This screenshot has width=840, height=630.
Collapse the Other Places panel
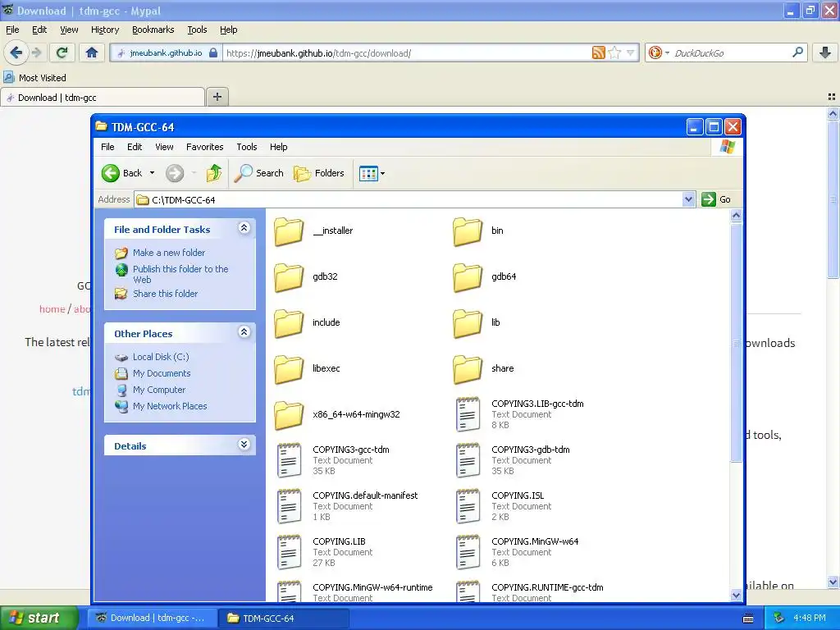244,332
